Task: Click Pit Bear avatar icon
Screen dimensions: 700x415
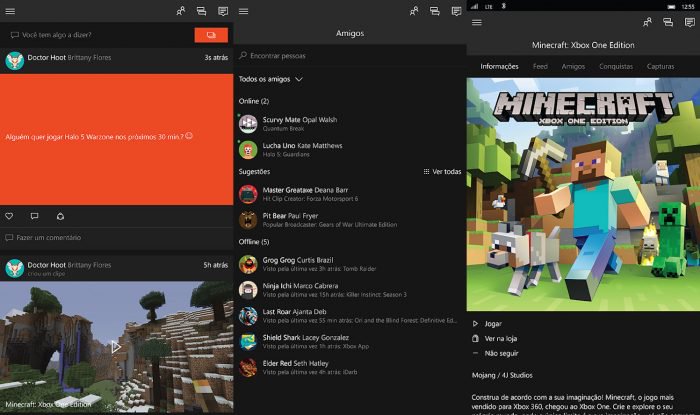Action: [x=248, y=220]
